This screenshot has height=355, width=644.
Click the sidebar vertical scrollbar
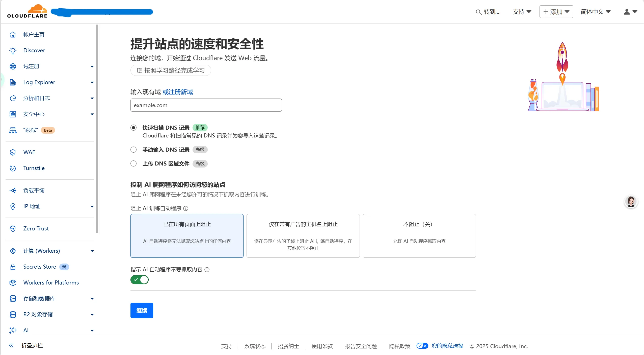pos(97,129)
